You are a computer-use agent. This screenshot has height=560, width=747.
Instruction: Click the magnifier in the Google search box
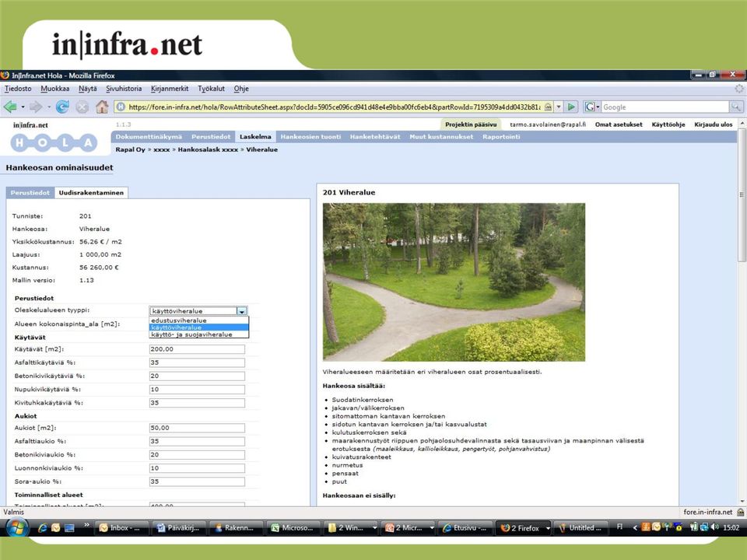pyautogui.click(x=736, y=107)
